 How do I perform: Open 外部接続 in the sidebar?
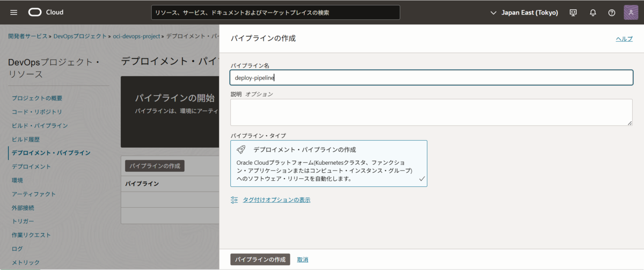click(x=23, y=208)
